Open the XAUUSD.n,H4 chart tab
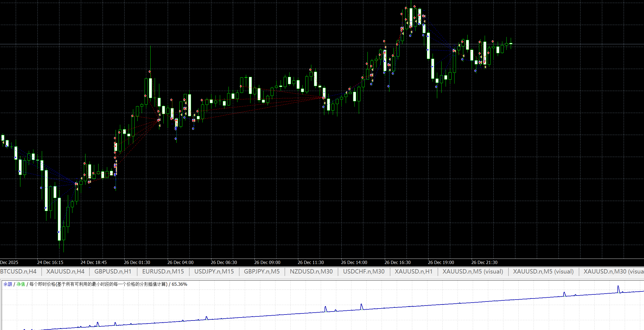This screenshot has height=330, width=644. [x=65, y=271]
